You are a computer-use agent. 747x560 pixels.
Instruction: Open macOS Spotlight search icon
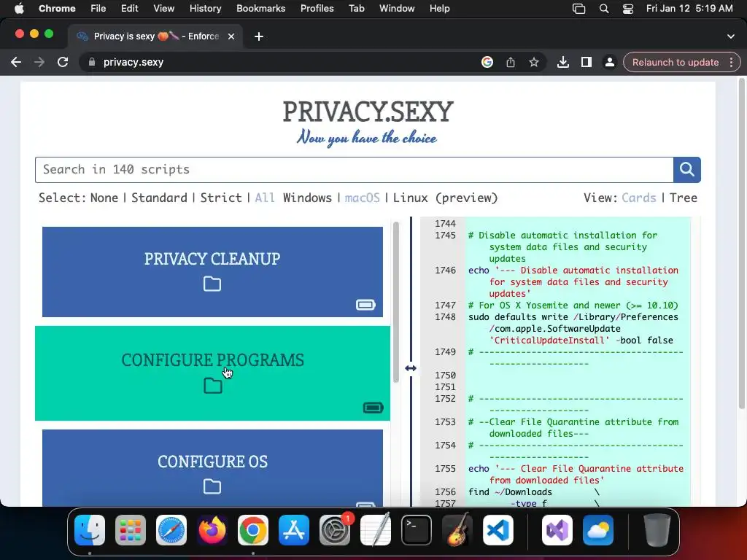point(603,9)
